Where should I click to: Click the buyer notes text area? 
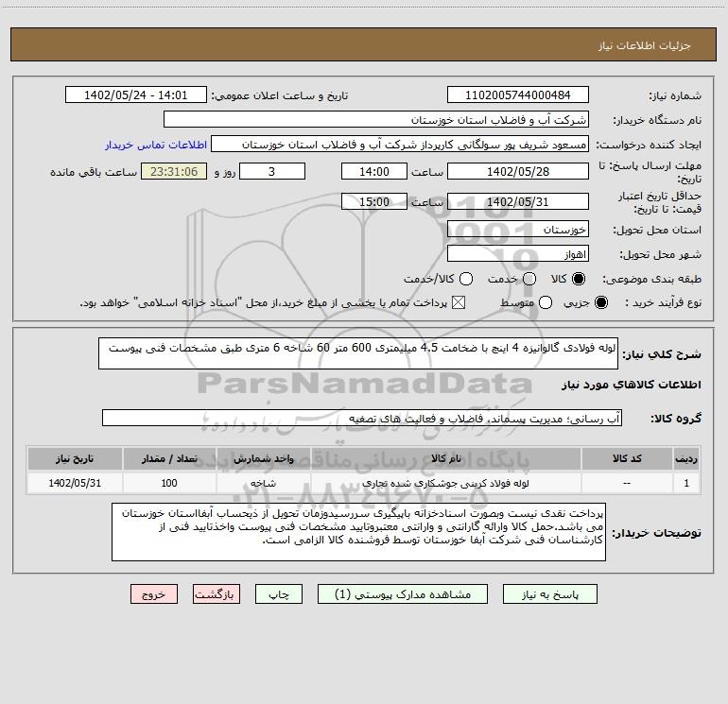(359, 532)
